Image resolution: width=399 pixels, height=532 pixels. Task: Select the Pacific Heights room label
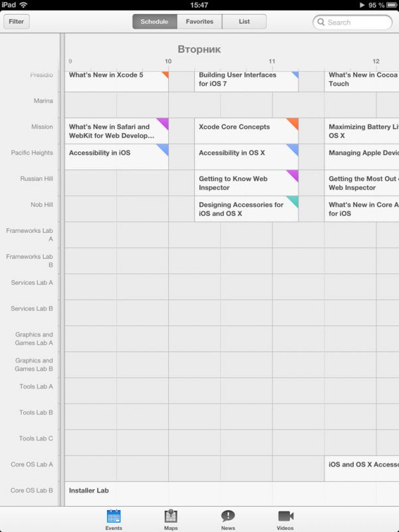click(32, 153)
